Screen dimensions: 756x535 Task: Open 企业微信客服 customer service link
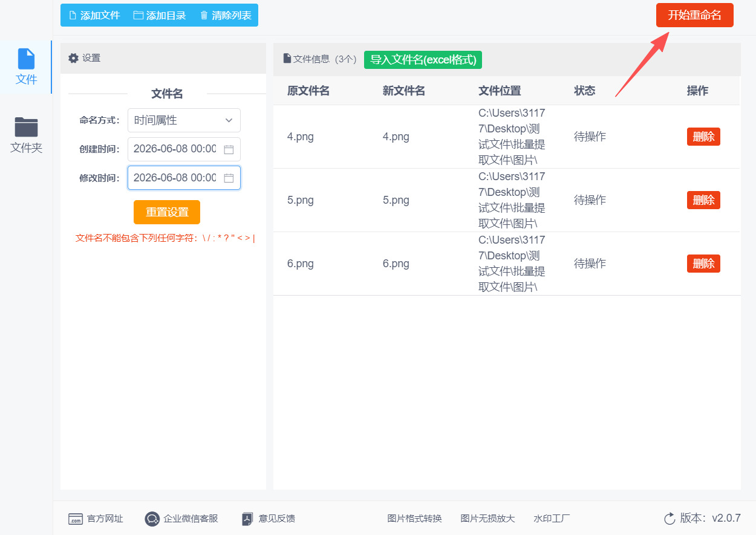[181, 519]
